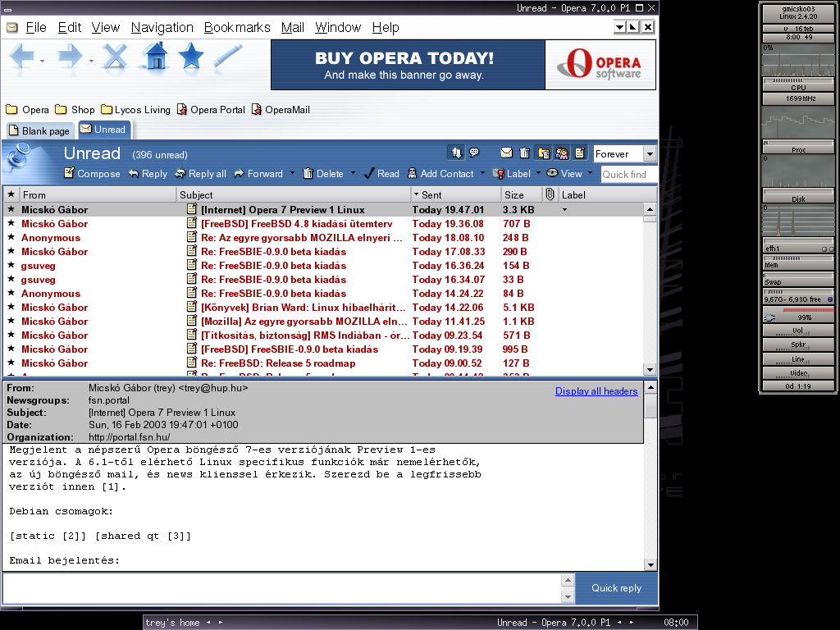Toggle the sort direction arrows icon

click(x=456, y=153)
